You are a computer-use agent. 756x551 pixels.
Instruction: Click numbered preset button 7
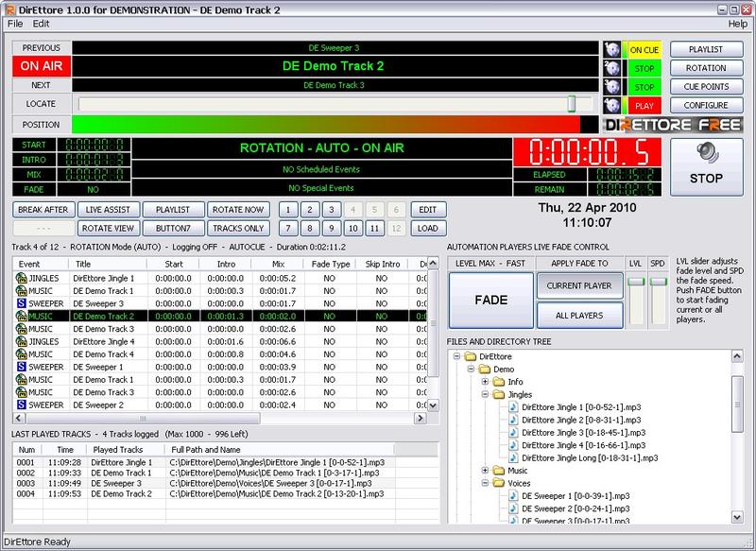click(288, 228)
